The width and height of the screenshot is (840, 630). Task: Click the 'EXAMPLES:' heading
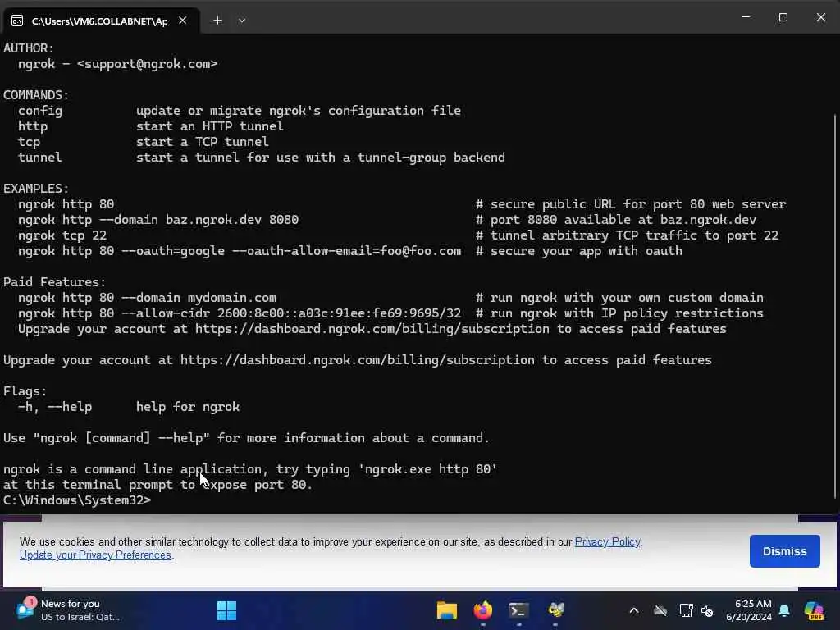[36, 189]
